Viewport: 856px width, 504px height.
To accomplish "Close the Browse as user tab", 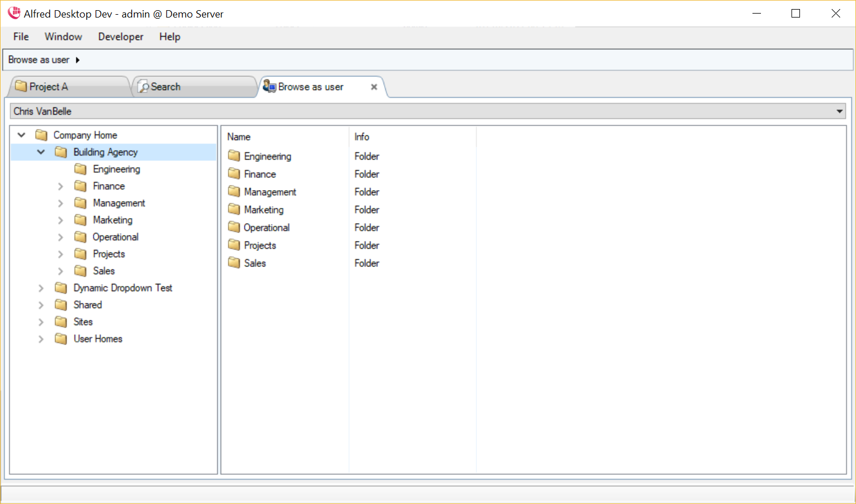I will pos(374,87).
